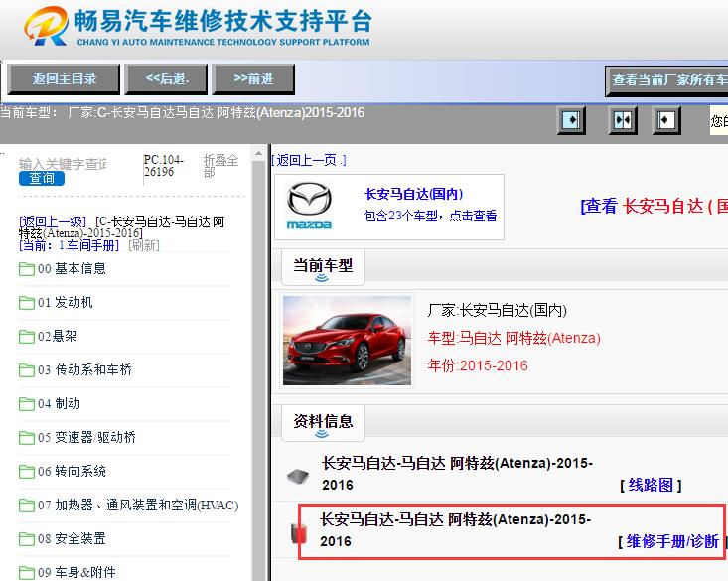Click 查看当前厂家所有车 button
This screenshot has width=728, height=581.
[x=666, y=80]
